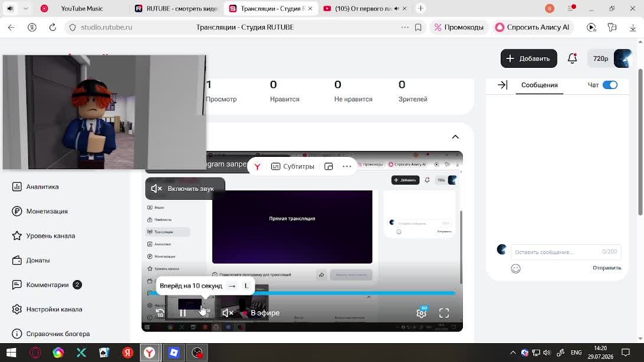Screen dimensions: 644x362
Task: Rewind the stream player 10 seconds
Action: point(160,313)
